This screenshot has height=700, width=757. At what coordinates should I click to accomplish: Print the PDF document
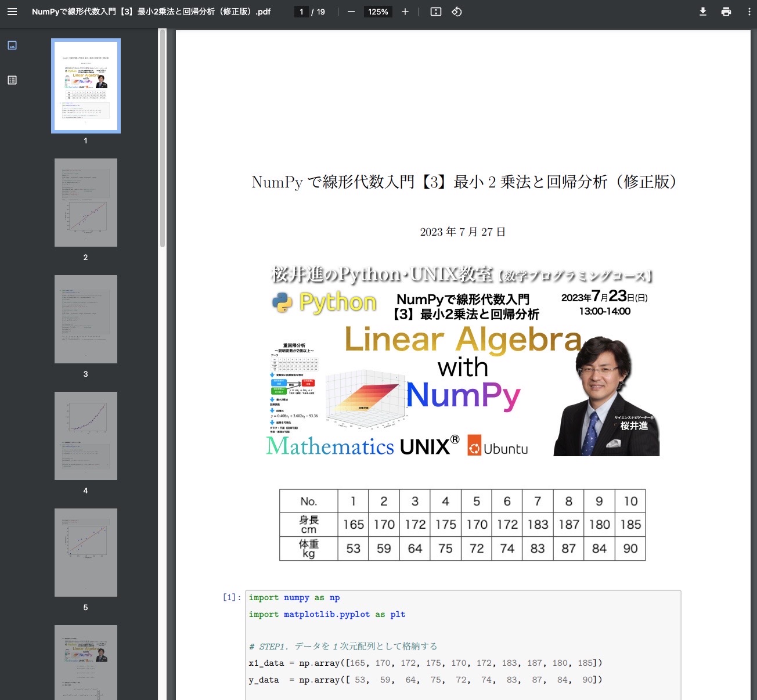(726, 12)
